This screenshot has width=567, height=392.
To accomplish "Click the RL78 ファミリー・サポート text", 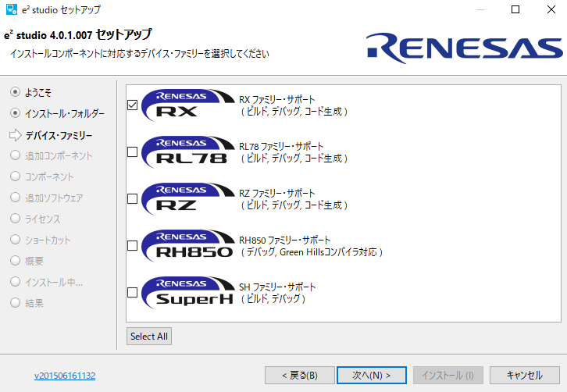I will click(x=281, y=147).
